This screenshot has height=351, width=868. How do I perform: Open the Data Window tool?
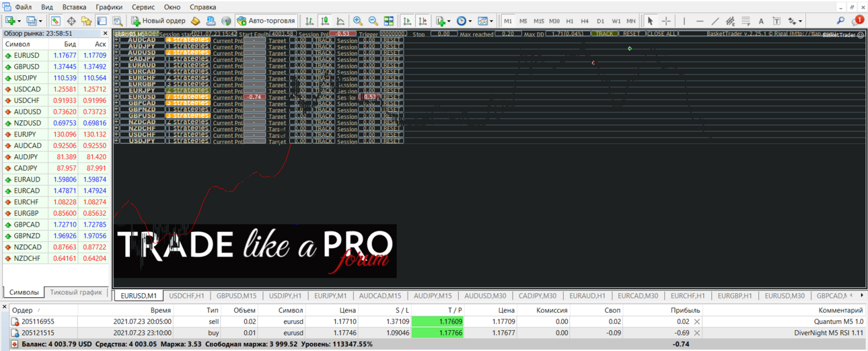[x=71, y=21]
